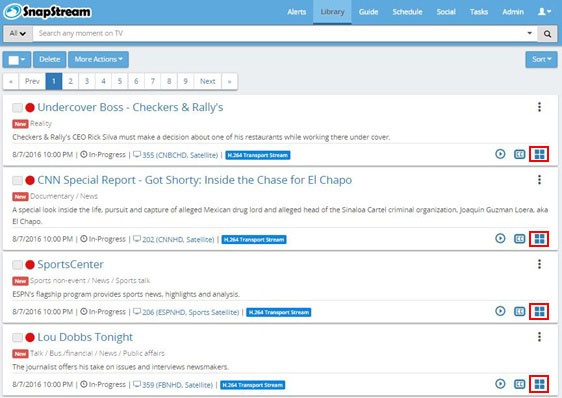Open the Guide tab
562x398 pixels.
coord(368,12)
